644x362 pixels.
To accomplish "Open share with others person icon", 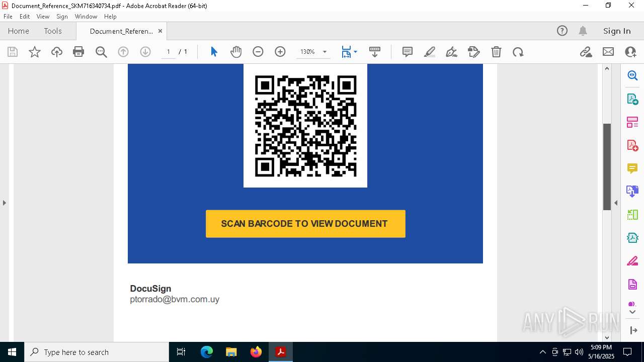I will [630, 52].
